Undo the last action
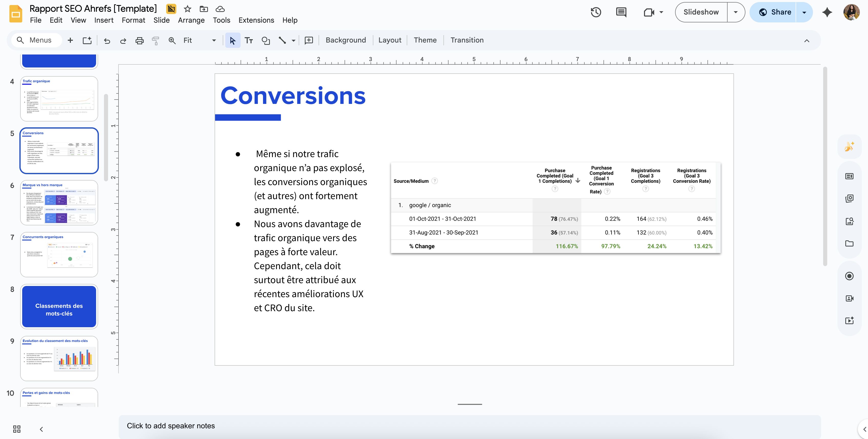The width and height of the screenshot is (868, 439). [x=107, y=40]
